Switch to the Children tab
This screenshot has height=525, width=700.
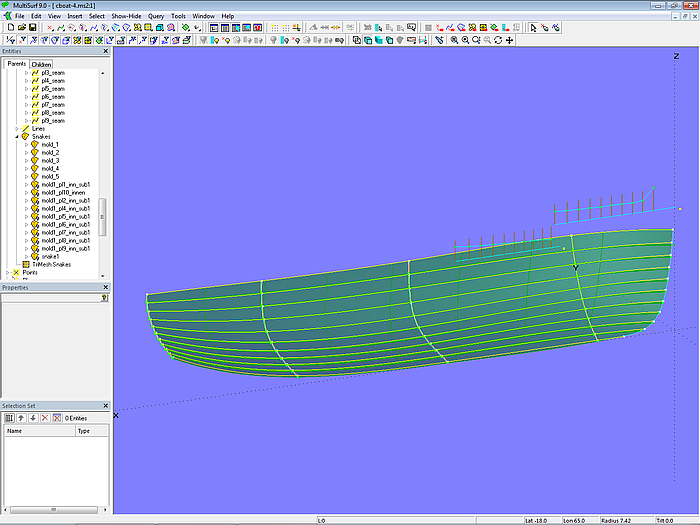click(x=41, y=64)
